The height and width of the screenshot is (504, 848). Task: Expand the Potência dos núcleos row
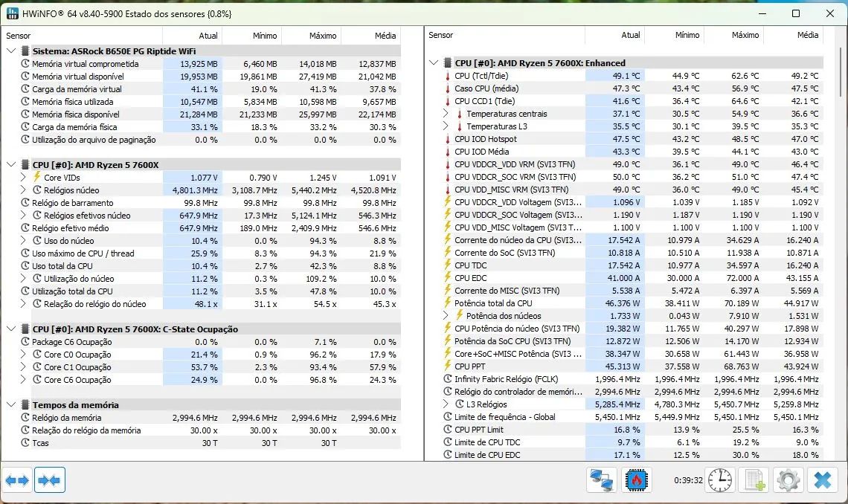(446, 315)
